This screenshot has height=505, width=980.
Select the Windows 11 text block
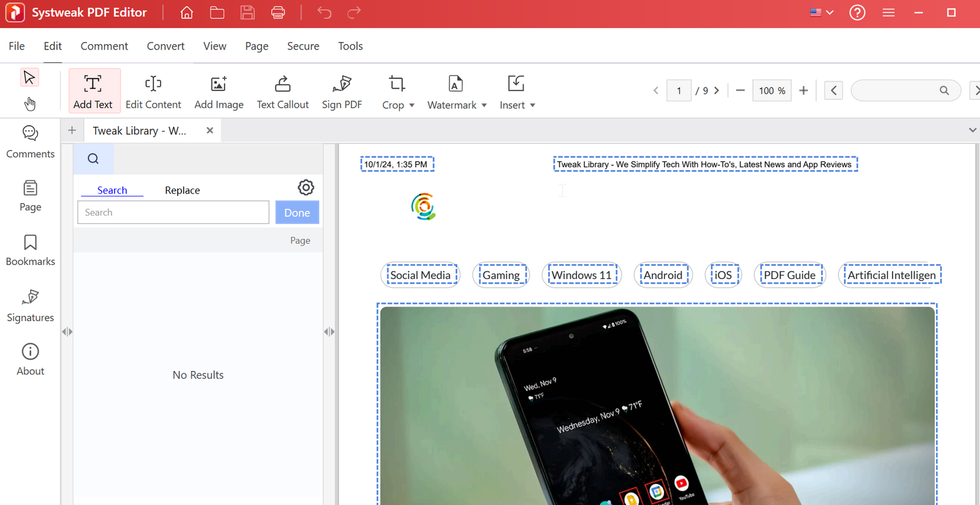[581, 275]
